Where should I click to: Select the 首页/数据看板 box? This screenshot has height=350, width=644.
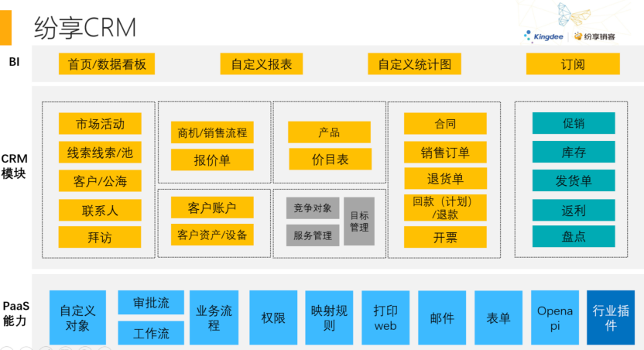(107, 64)
